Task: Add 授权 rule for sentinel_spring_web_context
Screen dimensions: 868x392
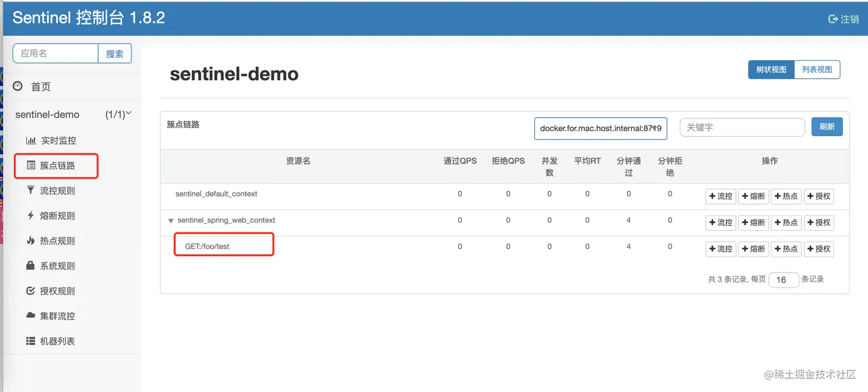Action: (x=819, y=223)
